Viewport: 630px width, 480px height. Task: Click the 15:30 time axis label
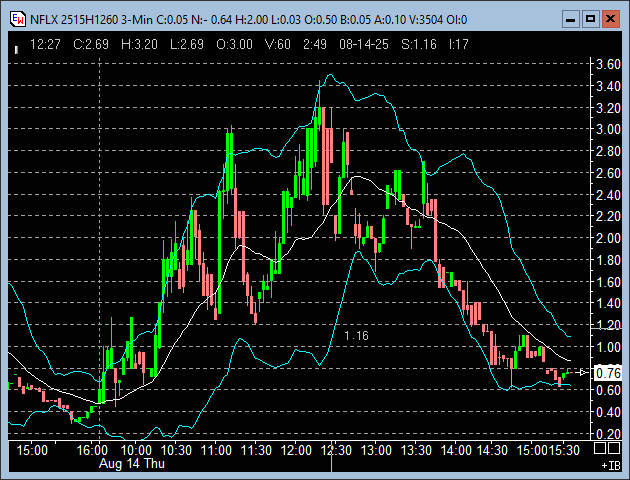click(564, 450)
